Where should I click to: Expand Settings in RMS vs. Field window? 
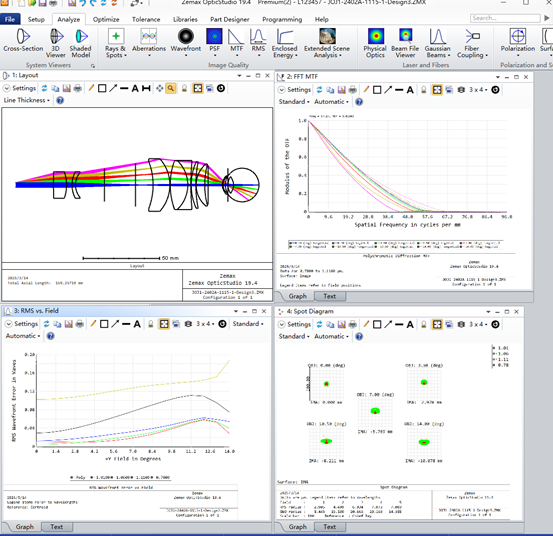point(21,324)
